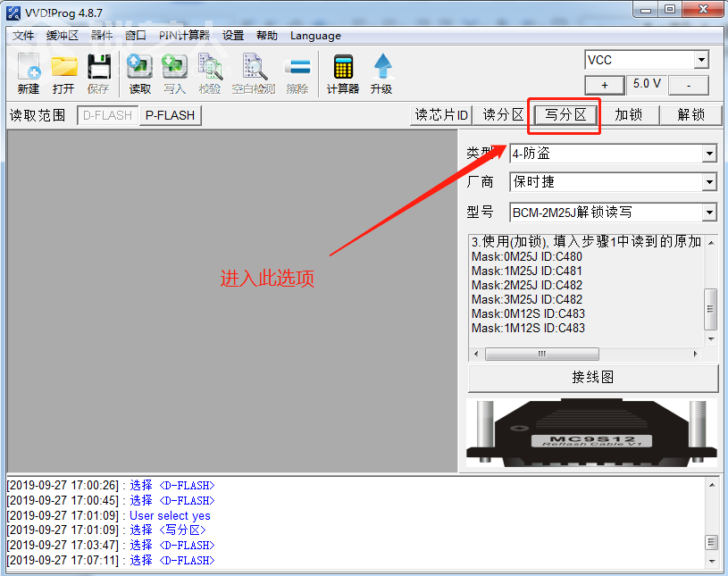Click the text Mask:1M25J ID:C481
Screen dimensions: 728x576
point(526,271)
